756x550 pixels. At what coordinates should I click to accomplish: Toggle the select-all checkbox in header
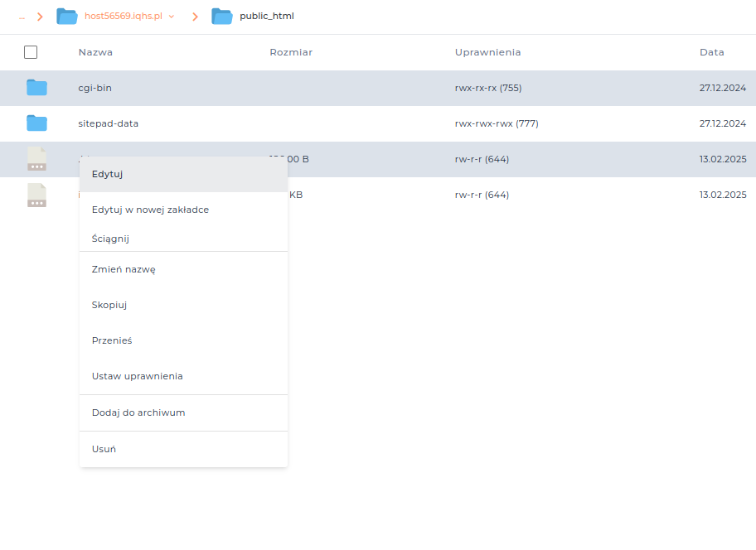[x=31, y=52]
